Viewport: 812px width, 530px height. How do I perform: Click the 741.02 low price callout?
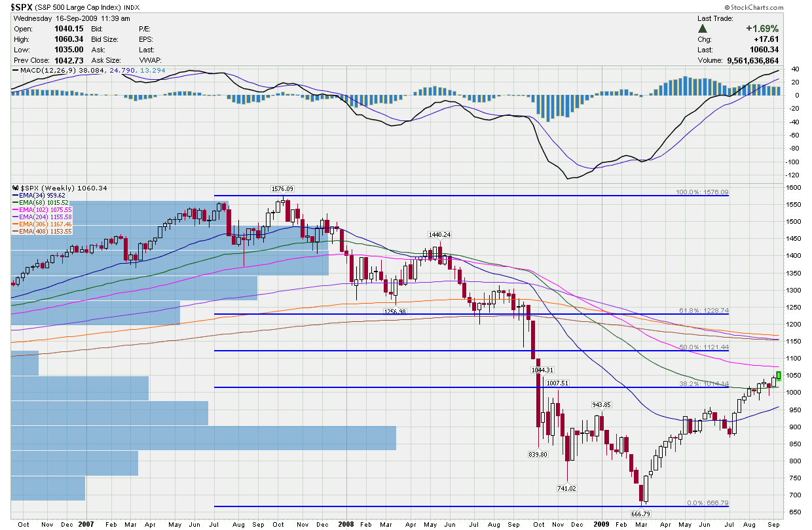[568, 488]
